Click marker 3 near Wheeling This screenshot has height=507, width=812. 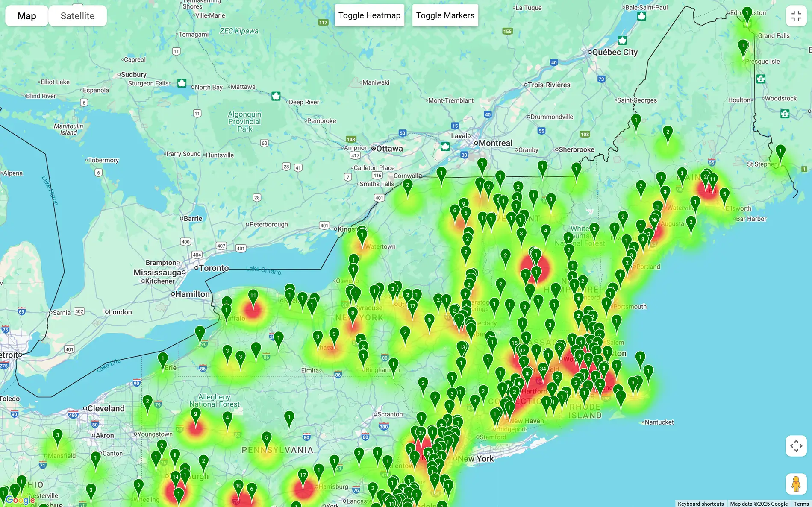(x=138, y=487)
